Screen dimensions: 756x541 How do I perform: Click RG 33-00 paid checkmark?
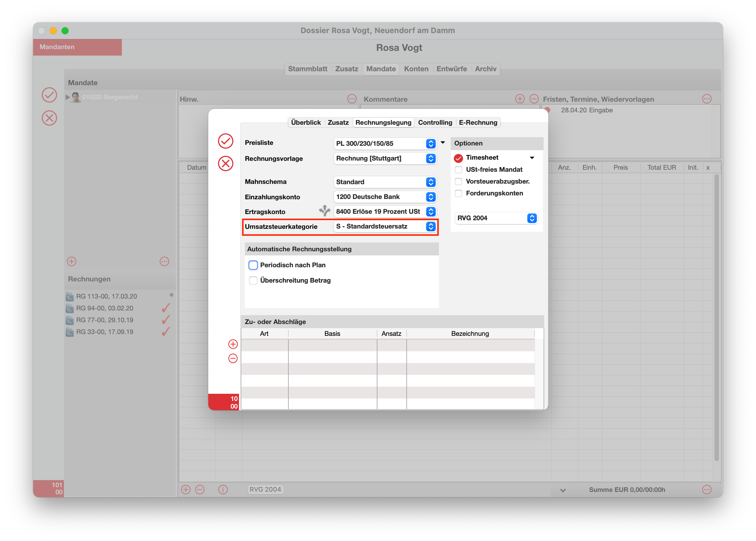tap(166, 331)
